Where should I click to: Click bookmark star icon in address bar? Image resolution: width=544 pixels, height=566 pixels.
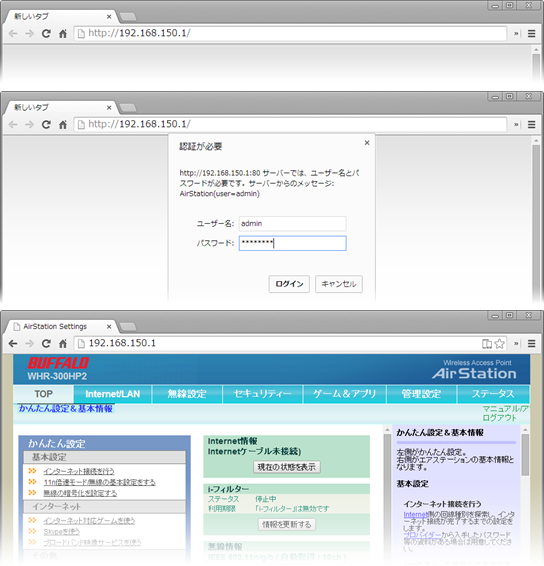(x=499, y=344)
